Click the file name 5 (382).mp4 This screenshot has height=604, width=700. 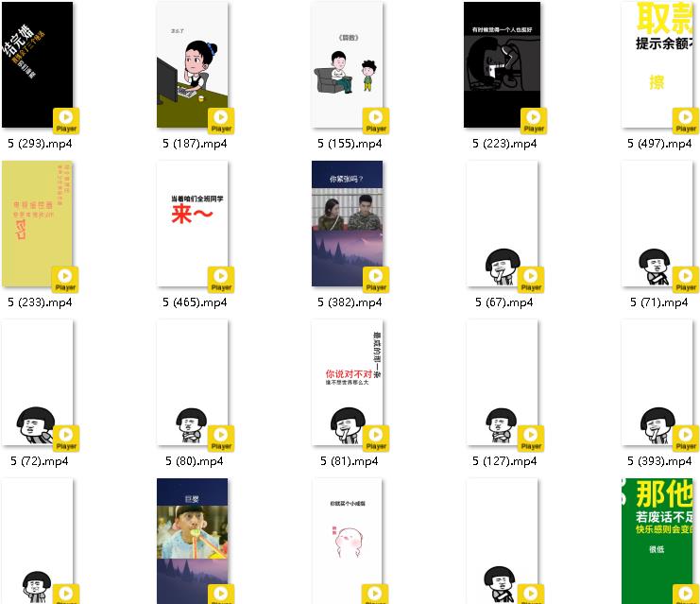[x=350, y=302]
